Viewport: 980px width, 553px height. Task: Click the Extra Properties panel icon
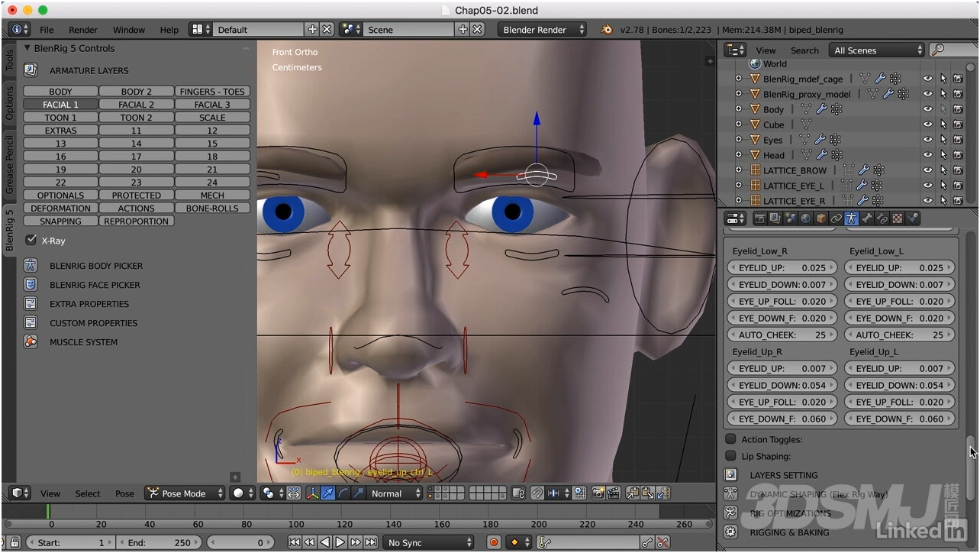point(31,304)
